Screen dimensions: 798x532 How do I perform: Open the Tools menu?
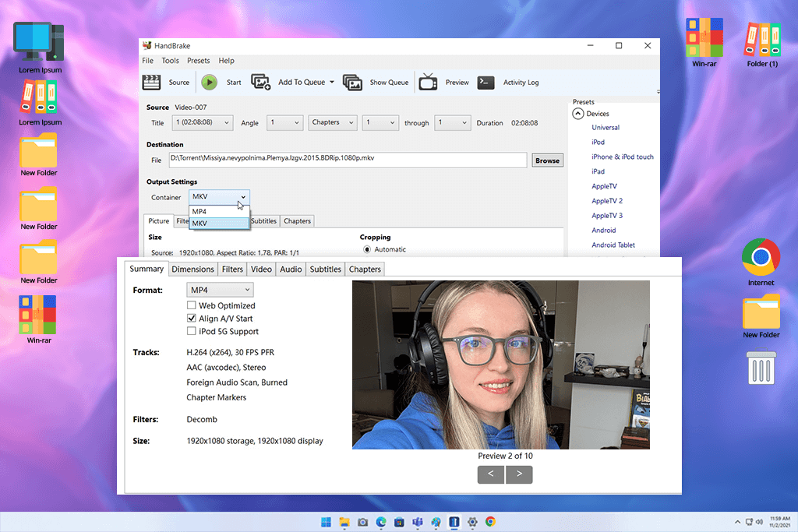coord(170,61)
